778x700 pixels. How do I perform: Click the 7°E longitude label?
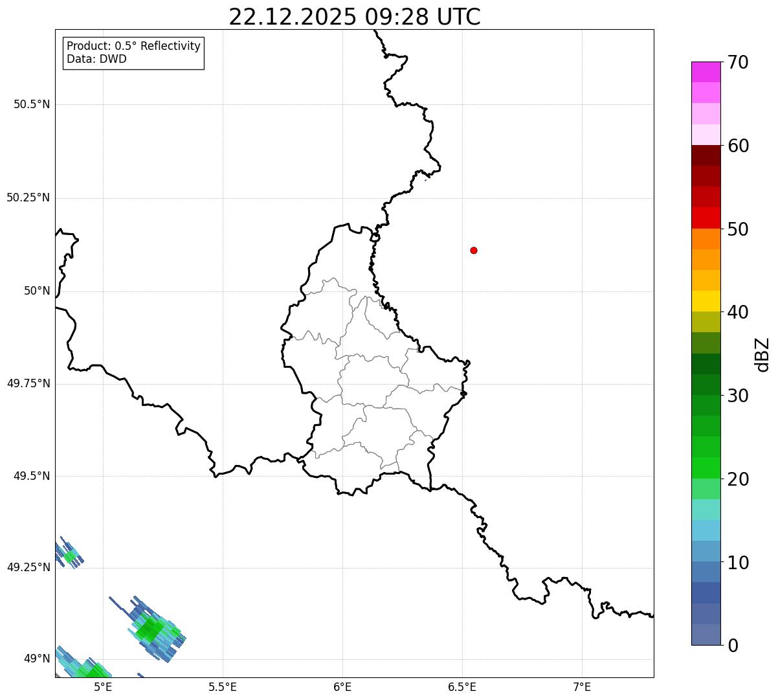coord(582,686)
